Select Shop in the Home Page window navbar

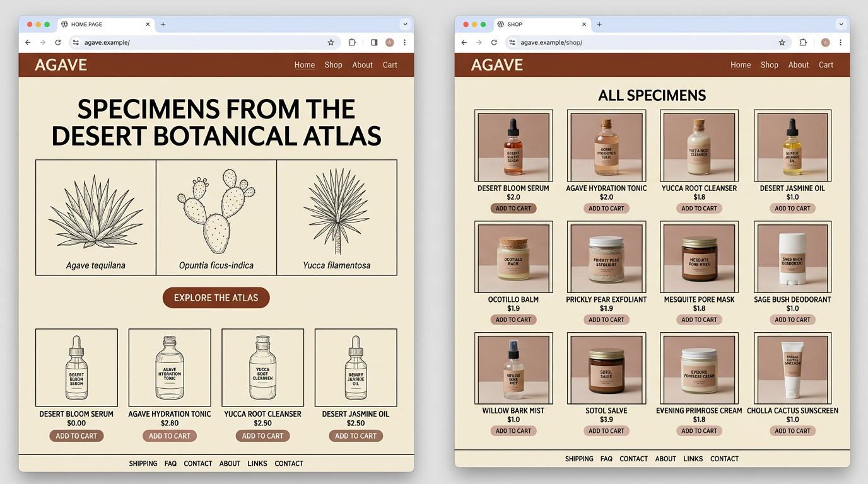(333, 65)
